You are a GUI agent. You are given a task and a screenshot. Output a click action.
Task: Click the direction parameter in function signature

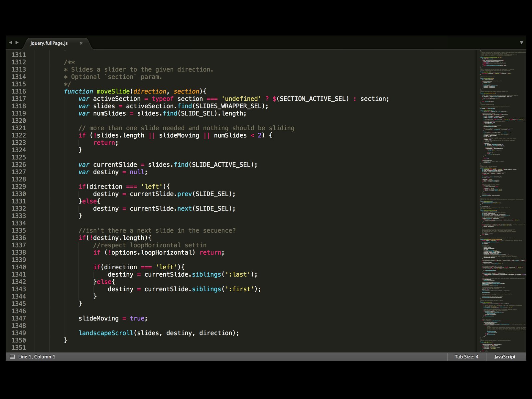[x=150, y=91]
